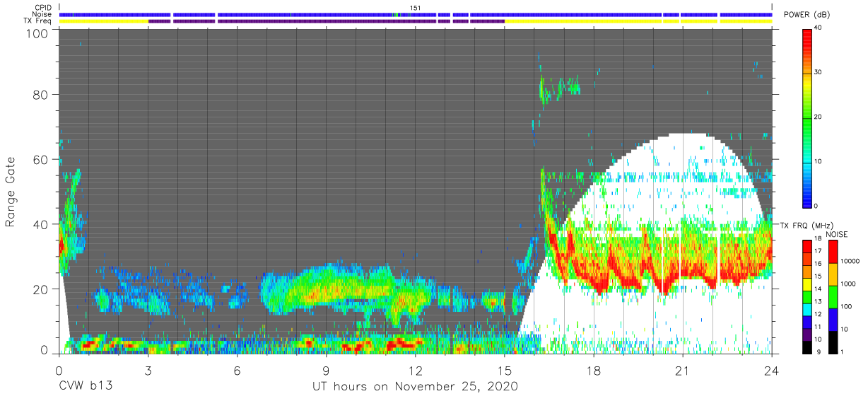Click the power scale label '30'
Viewport: 868px width, 401px height.
819,72
